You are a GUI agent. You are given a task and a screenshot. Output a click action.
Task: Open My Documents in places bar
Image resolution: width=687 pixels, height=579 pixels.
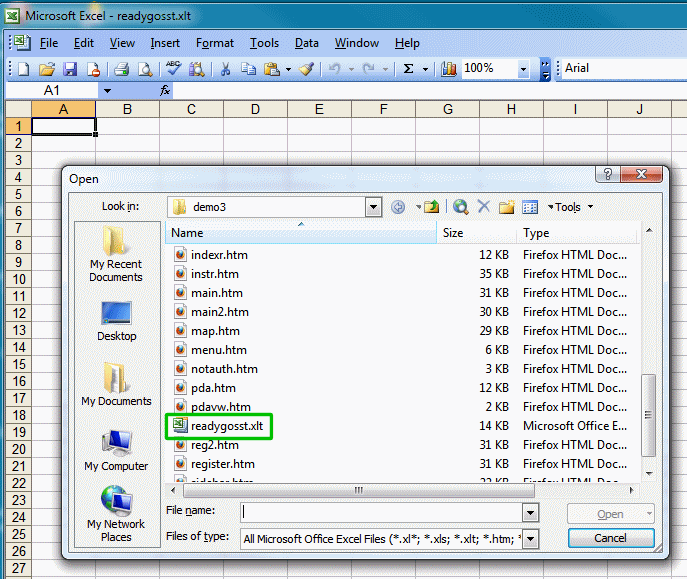click(116, 385)
